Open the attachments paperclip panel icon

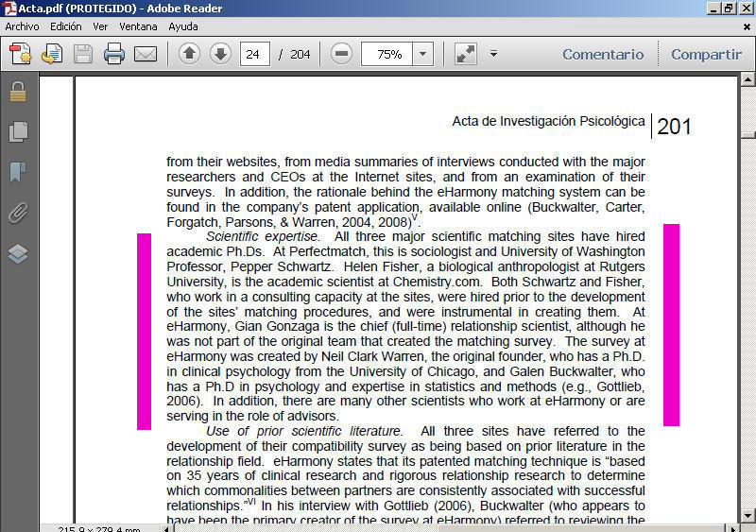[18, 214]
